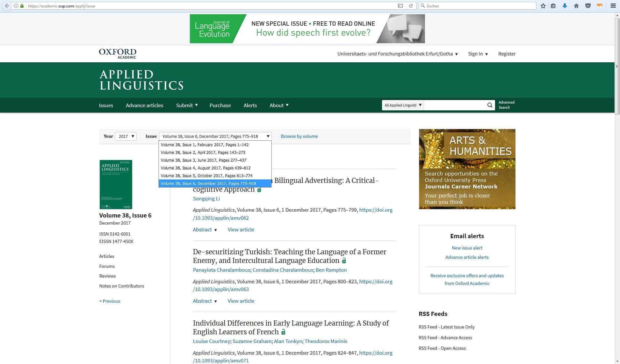Open the About menu dropdown
This screenshot has height=364, width=620.
tap(279, 105)
